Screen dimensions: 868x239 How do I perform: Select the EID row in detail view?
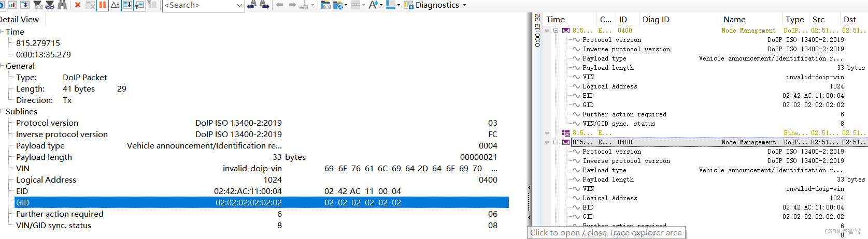click(x=262, y=191)
